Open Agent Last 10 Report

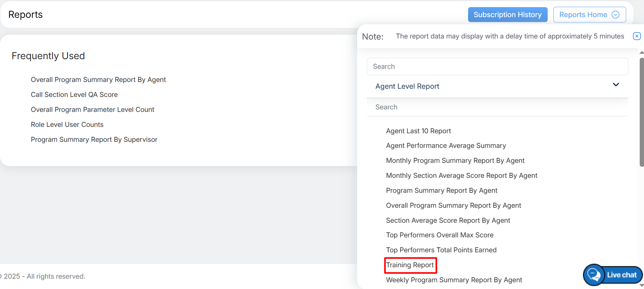click(x=418, y=131)
